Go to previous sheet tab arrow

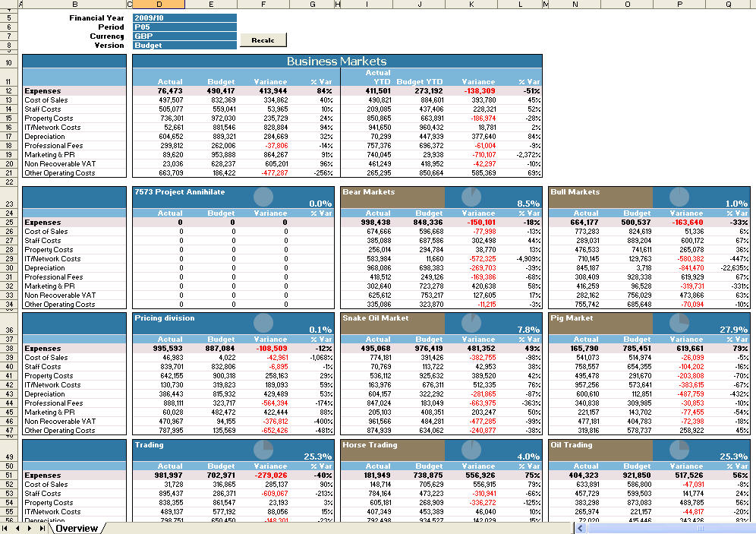coord(17,529)
